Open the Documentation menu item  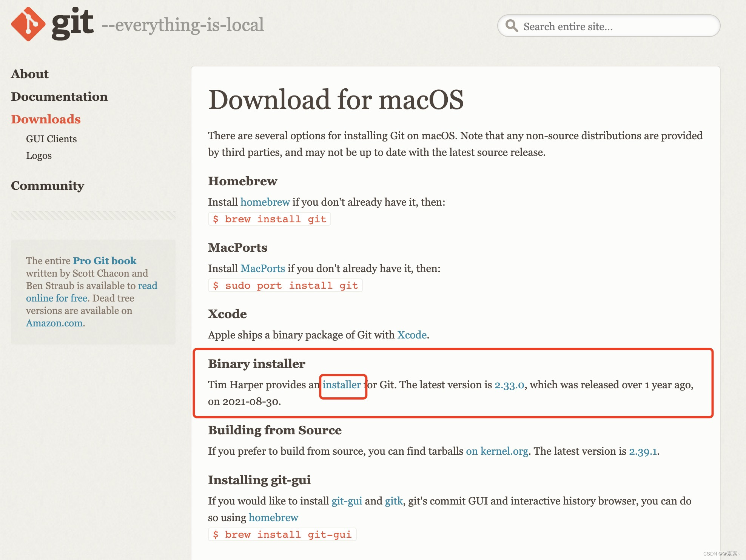click(59, 97)
